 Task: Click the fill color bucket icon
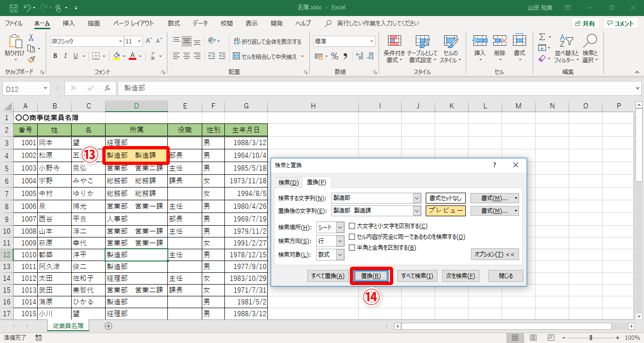(116, 56)
